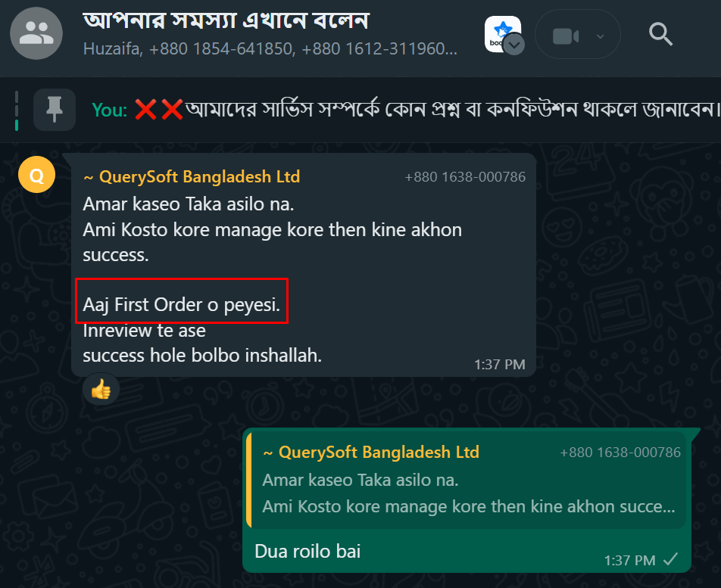Click the sent message checkmark

[669, 560]
